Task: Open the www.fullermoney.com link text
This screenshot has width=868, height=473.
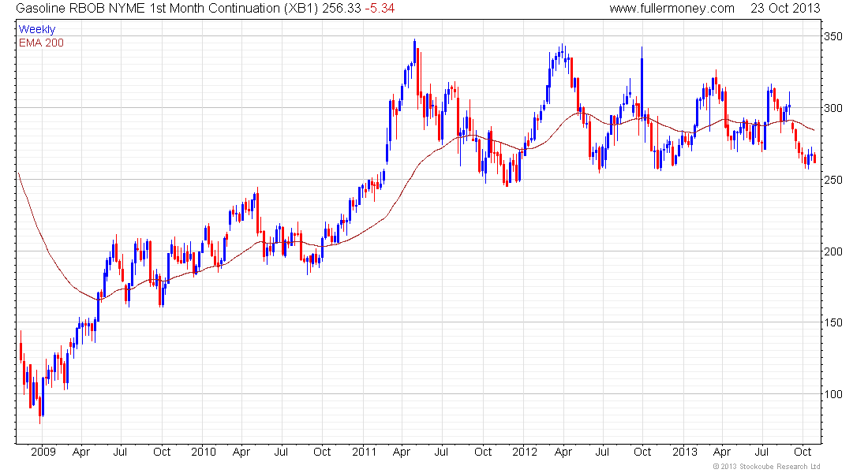Action: pyautogui.click(x=672, y=9)
